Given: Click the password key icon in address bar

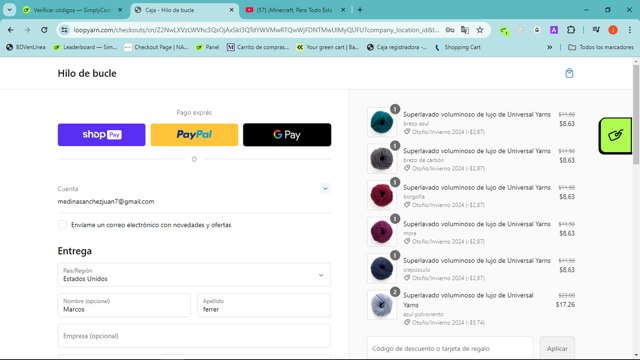Looking at the screenshot, I should pyautogui.click(x=450, y=30).
